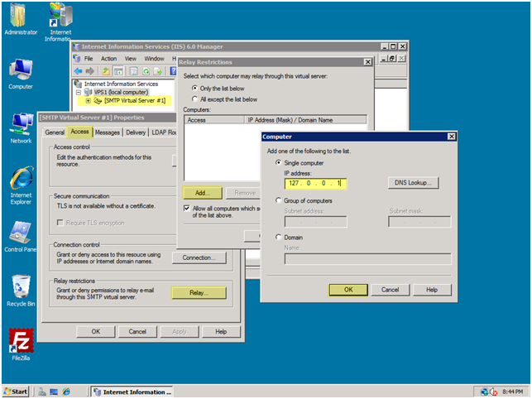This screenshot has width=532, height=399.
Task: Click the SMTP Virtual Server #1 envelope icon
Action: tap(98, 100)
